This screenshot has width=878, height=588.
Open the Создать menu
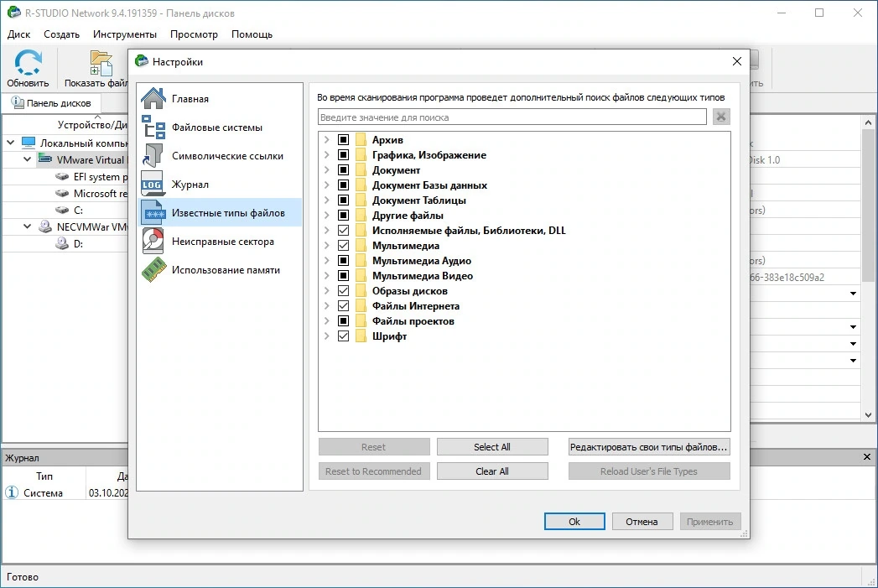click(61, 34)
